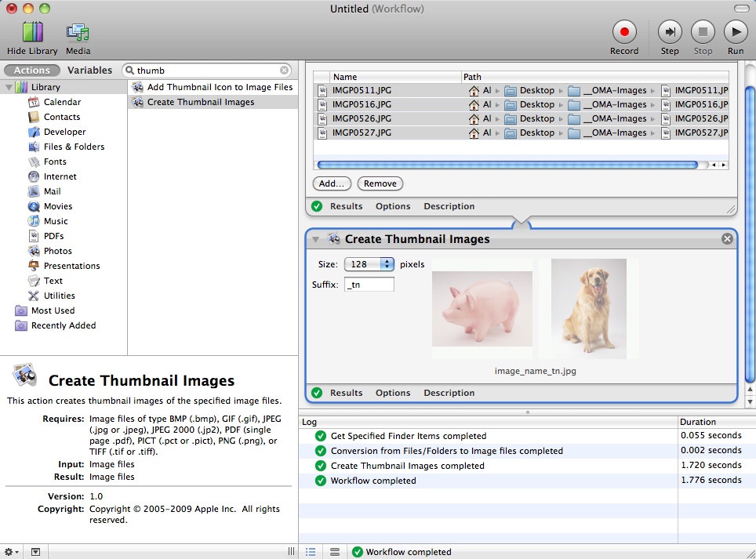Open the Media browser from the toolbar
The width and height of the screenshot is (756, 559).
coord(77,32)
